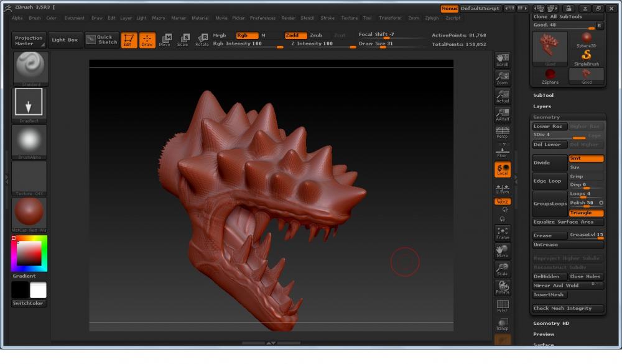Screen dimensions: 622x364
Task: Expand the Geometry HD section
Action: tap(550, 323)
